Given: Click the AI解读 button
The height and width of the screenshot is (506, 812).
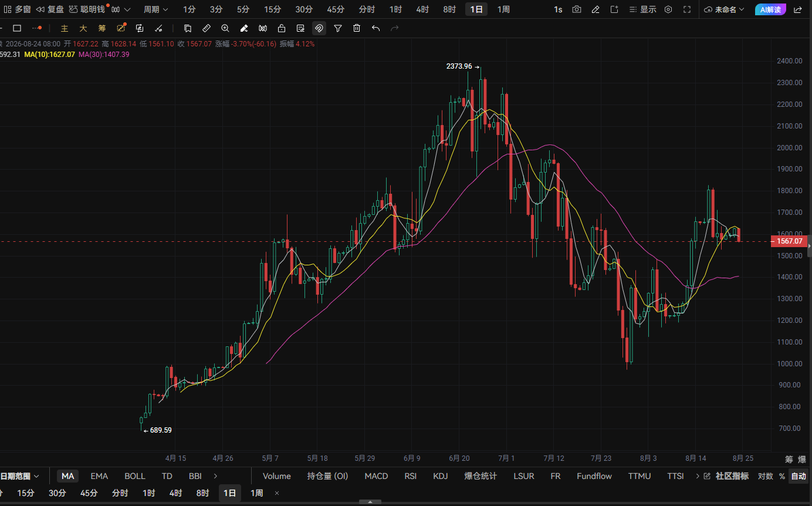Looking at the screenshot, I should 770,9.
